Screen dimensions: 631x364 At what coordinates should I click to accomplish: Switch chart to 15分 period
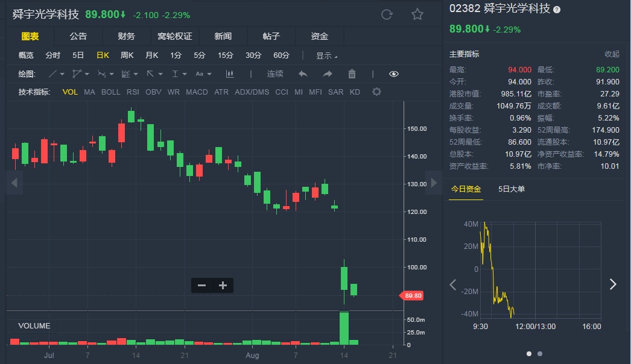pos(226,55)
